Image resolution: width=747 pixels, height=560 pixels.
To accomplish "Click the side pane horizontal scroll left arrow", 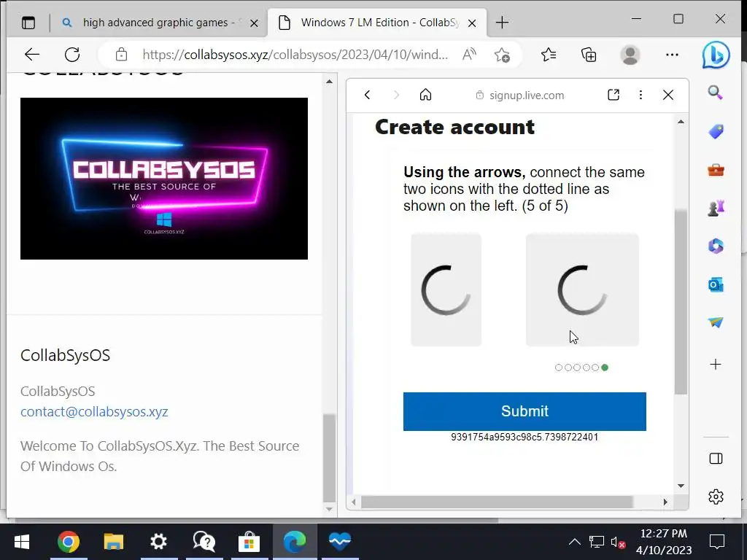I will (x=354, y=502).
